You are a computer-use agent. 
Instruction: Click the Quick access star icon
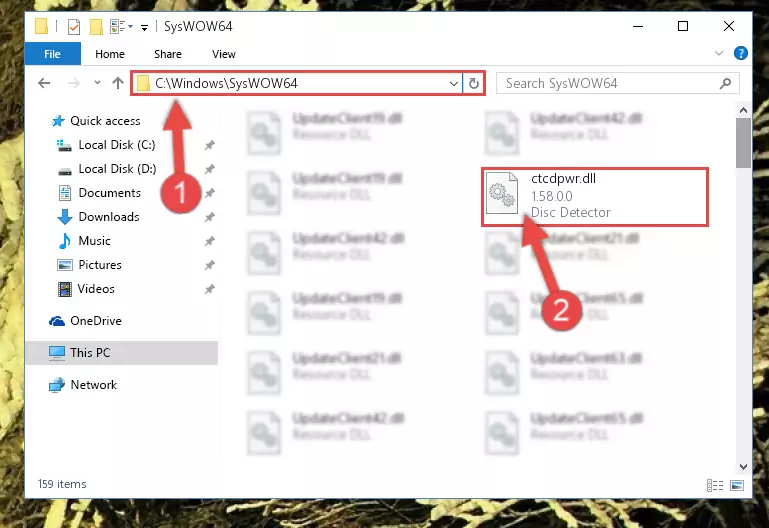tap(58, 121)
